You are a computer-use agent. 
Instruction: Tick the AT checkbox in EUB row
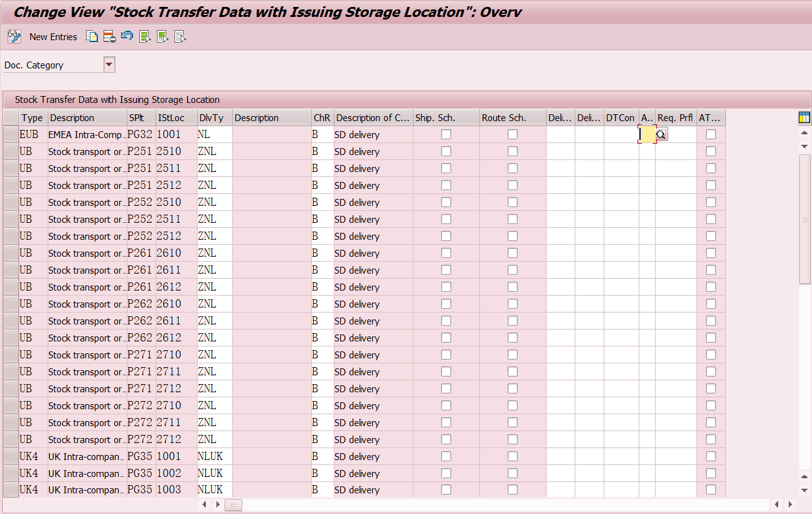tap(711, 134)
